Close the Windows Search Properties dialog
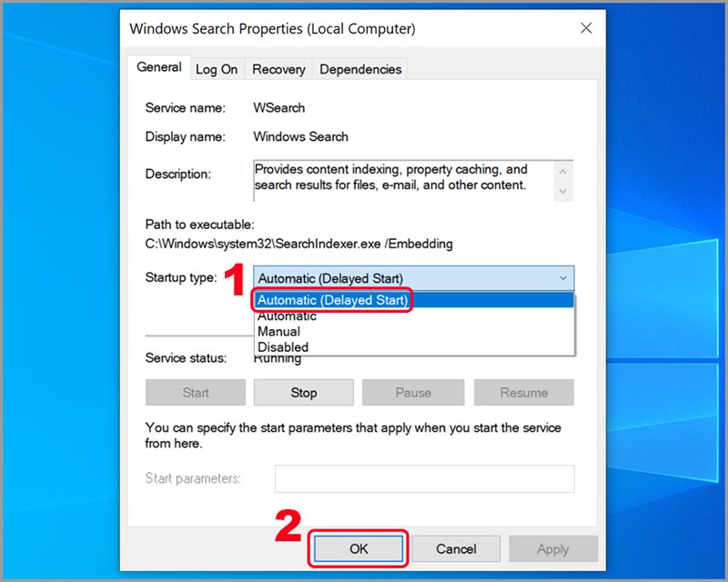This screenshot has height=582, width=728. coord(586,28)
